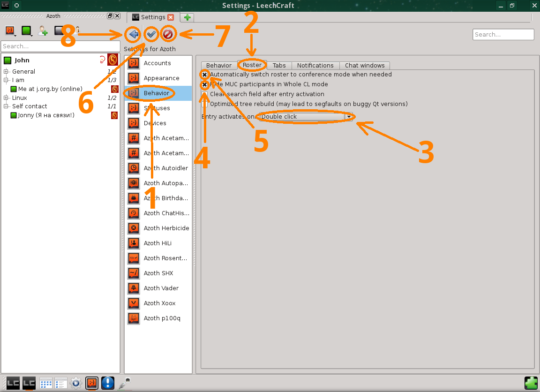Open Accounts settings page
The height and width of the screenshot is (392, 540).
pos(158,63)
